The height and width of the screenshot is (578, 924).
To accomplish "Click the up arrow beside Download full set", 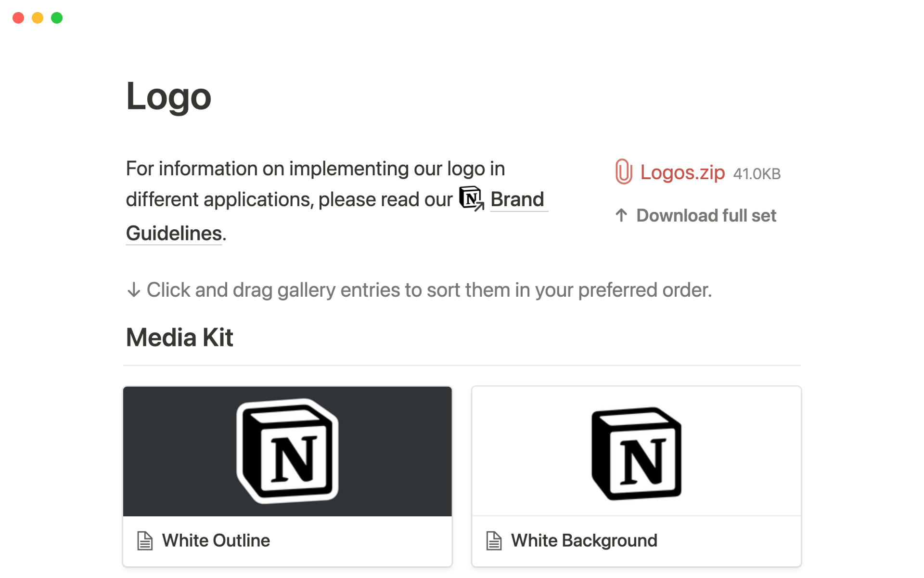I will tap(621, 215).
